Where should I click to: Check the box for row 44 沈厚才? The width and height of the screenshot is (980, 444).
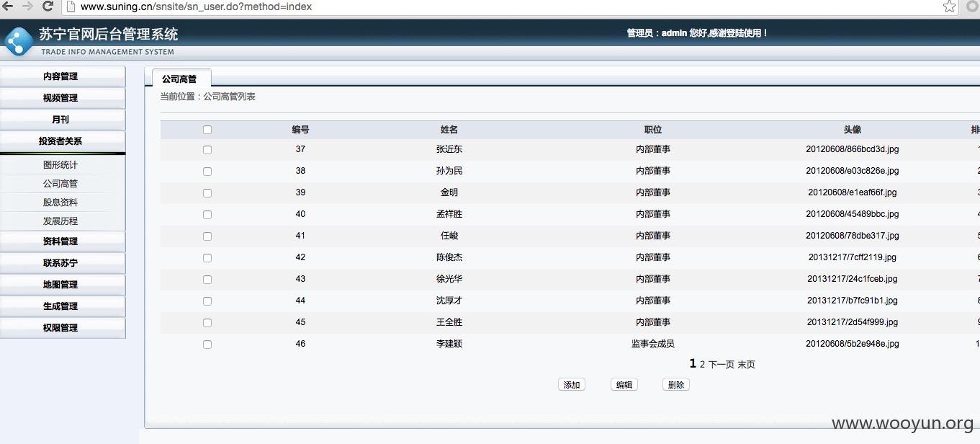click(207, 301)
